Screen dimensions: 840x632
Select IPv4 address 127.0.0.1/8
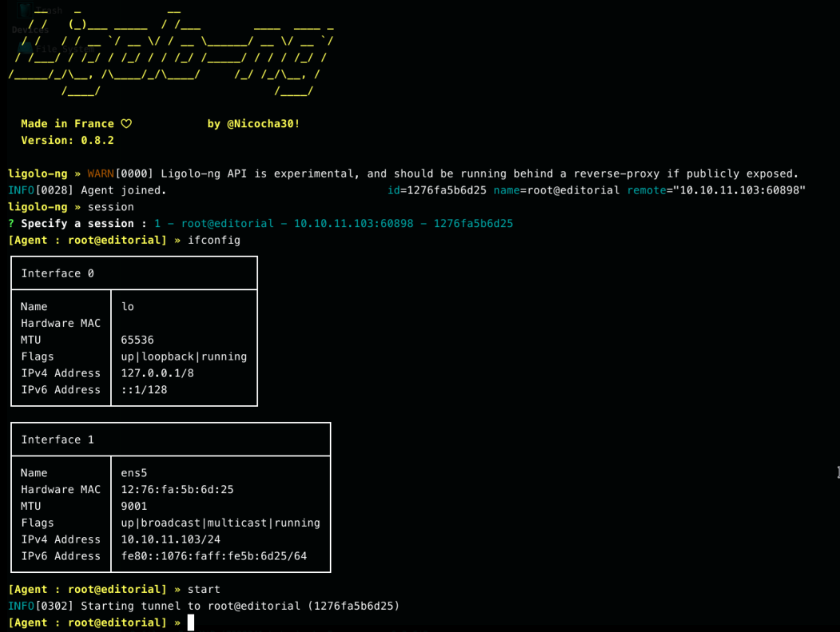(x=157, y=373)
